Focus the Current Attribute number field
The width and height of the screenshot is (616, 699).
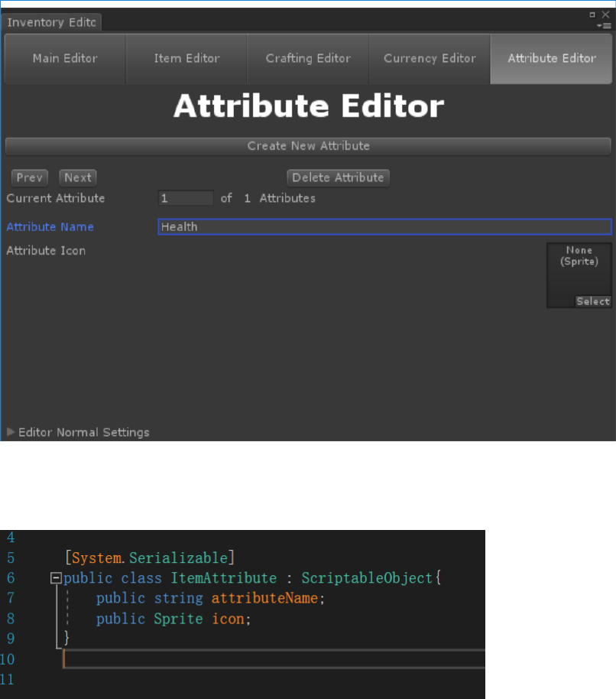pos(186,198)
